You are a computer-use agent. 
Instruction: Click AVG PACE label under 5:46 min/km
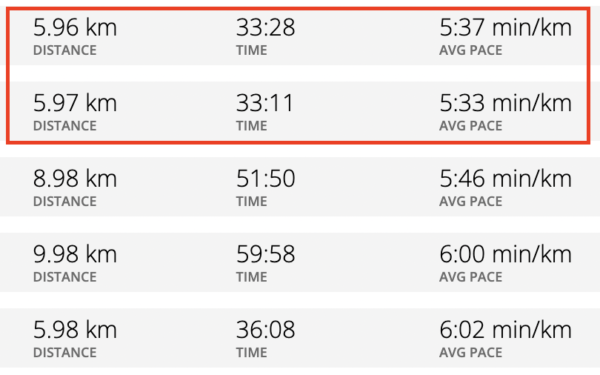point(471,201)
